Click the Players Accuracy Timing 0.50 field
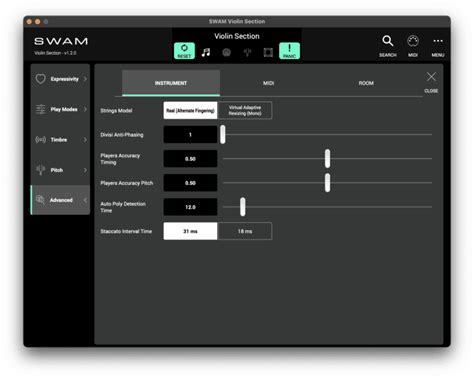 tap(190, 159)
